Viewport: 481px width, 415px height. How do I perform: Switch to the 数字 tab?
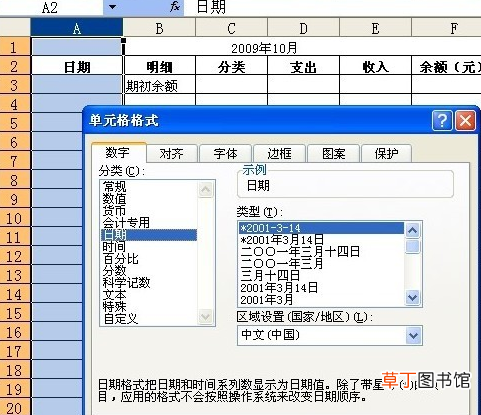click(x=118, y=153)
